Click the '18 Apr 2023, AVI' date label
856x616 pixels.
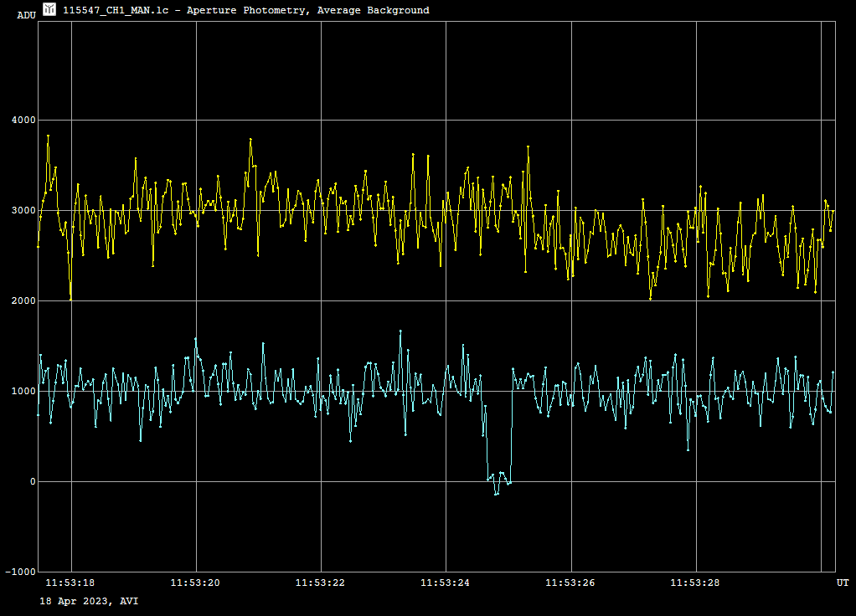[x=89, y=601]
